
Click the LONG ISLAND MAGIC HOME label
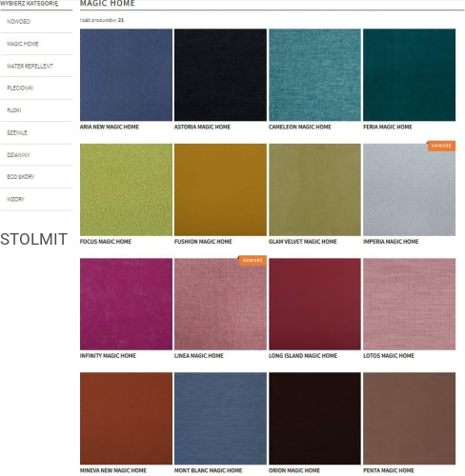(x=303, y=356)
